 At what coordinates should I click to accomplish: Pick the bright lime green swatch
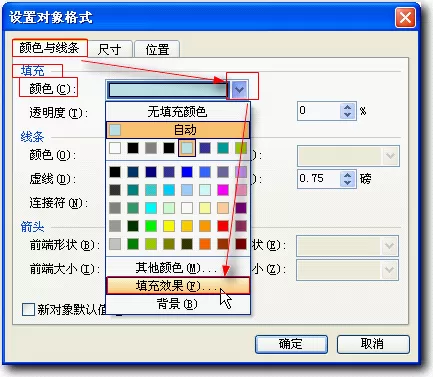(x=151, y=226)
